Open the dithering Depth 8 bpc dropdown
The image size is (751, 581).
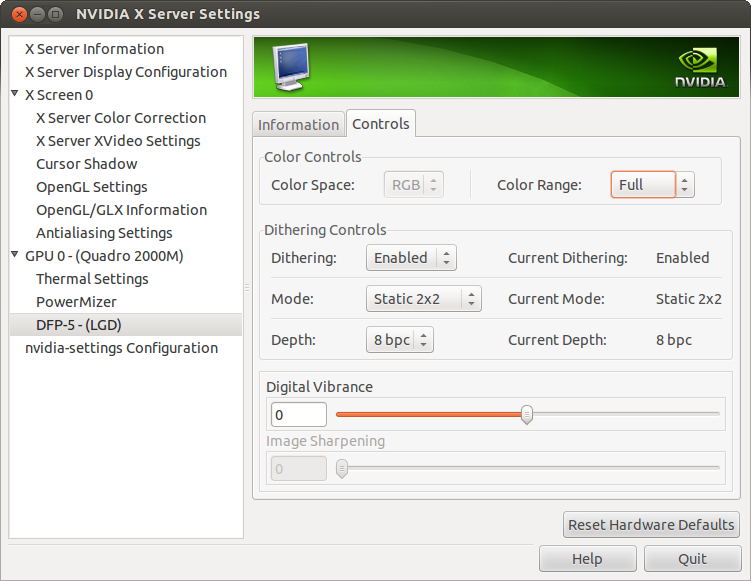(400, 340)
